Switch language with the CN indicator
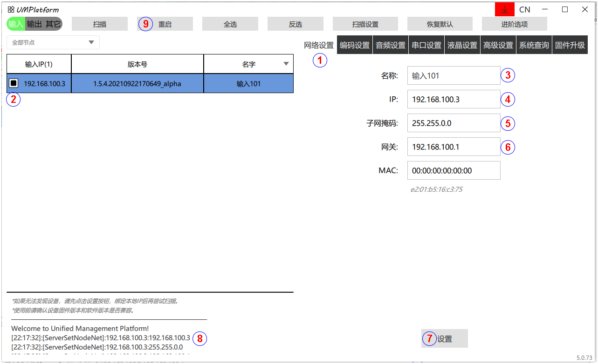The height and width of the screenshot is (364, 598). click(x=524, y=9)
